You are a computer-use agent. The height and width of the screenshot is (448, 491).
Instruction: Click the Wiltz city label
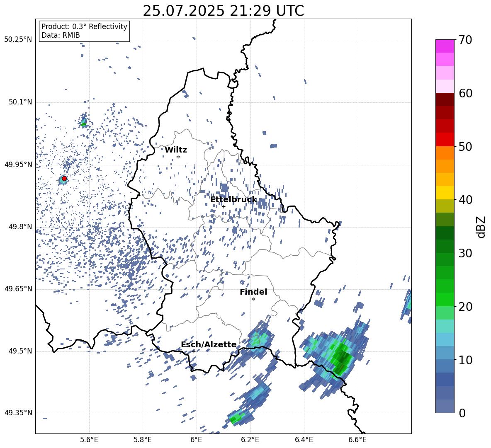point(176,150)
